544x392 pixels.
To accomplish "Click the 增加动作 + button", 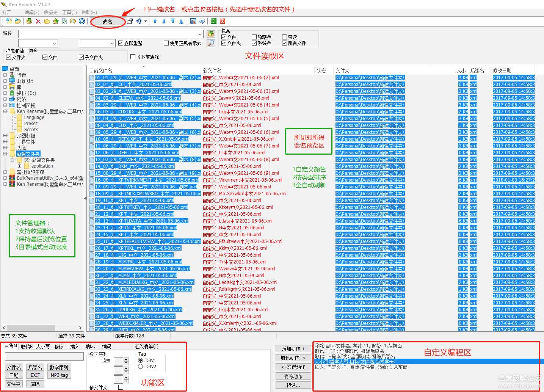I will [293, 349].
